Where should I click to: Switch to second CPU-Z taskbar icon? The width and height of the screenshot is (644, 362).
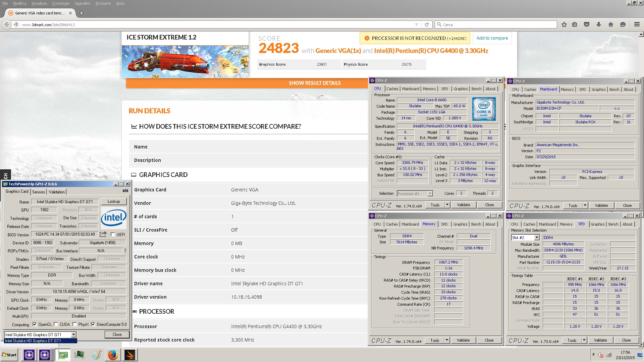pyautogui.click(x=44, y=355)
